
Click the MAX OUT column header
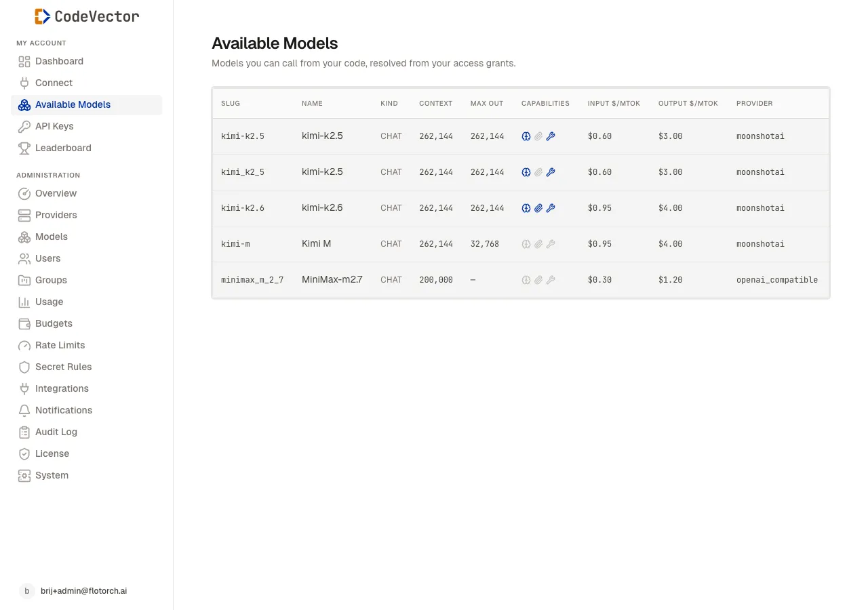(487, 104)
